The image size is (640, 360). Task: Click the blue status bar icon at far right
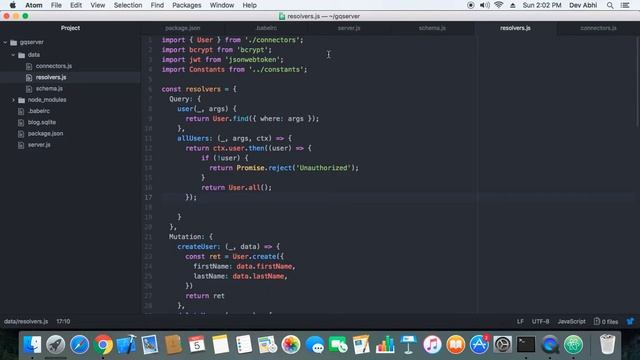click(x=630, y=321)
